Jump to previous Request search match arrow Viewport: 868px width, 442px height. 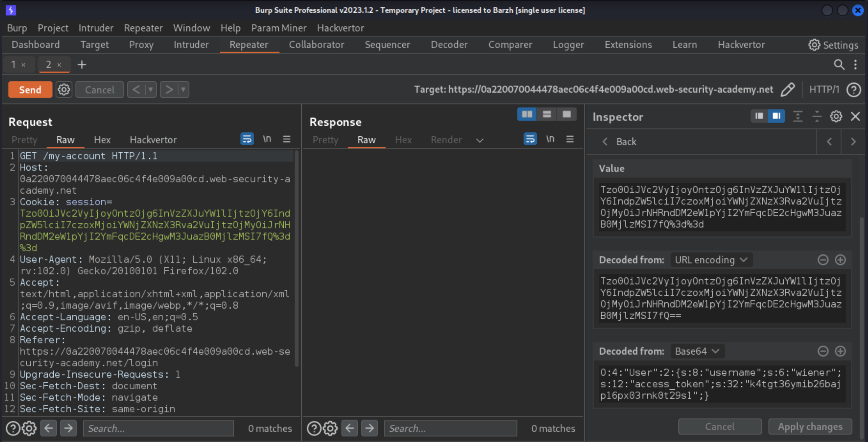coord(49,428)
